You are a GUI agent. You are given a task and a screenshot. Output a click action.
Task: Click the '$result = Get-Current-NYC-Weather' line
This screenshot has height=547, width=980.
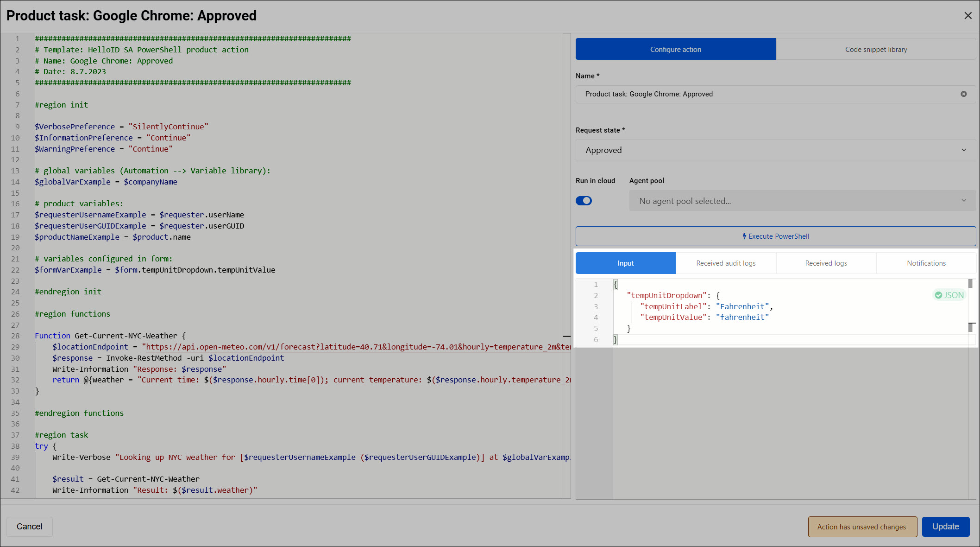point(126,479)
